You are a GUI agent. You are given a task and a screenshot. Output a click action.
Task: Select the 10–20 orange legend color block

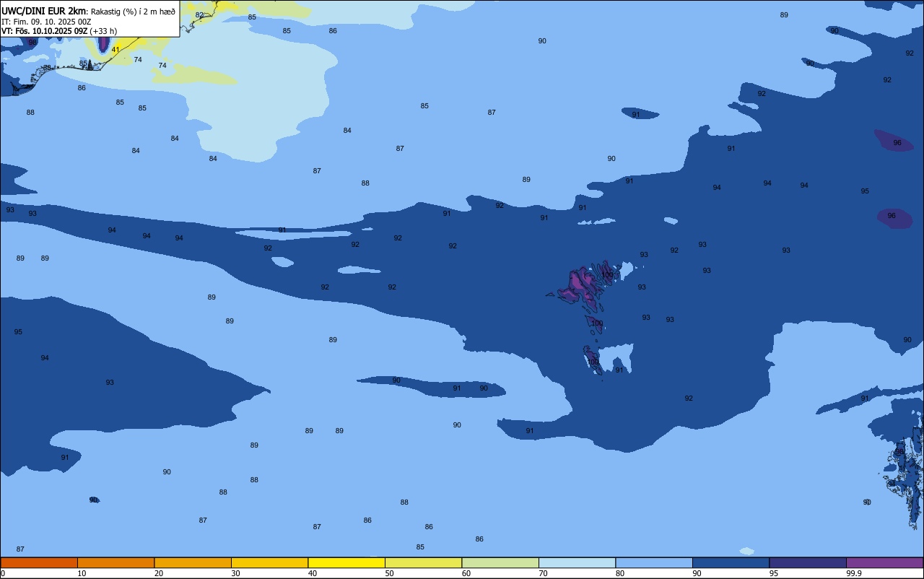pos(115,562)
